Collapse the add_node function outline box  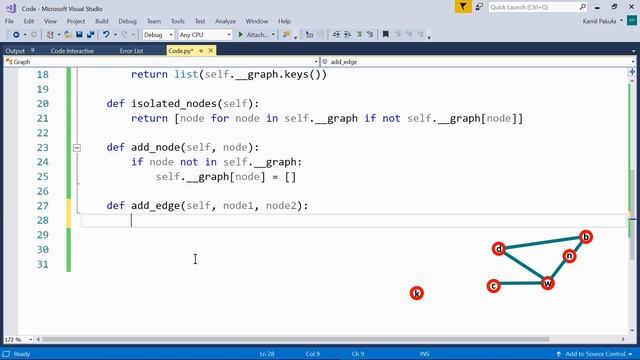tap(77, 148)
